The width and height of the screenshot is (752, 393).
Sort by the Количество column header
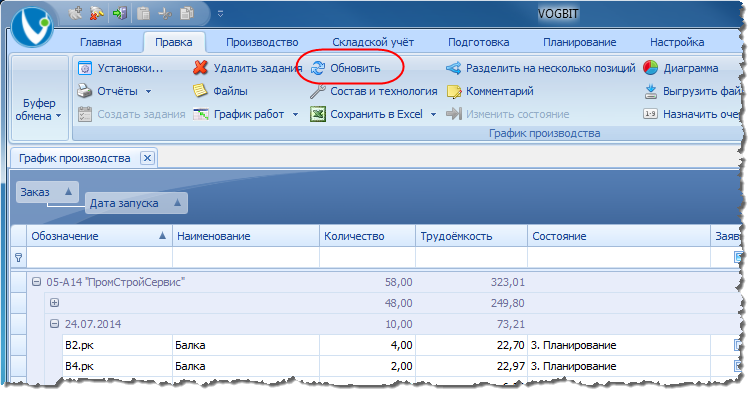[367, 236]
